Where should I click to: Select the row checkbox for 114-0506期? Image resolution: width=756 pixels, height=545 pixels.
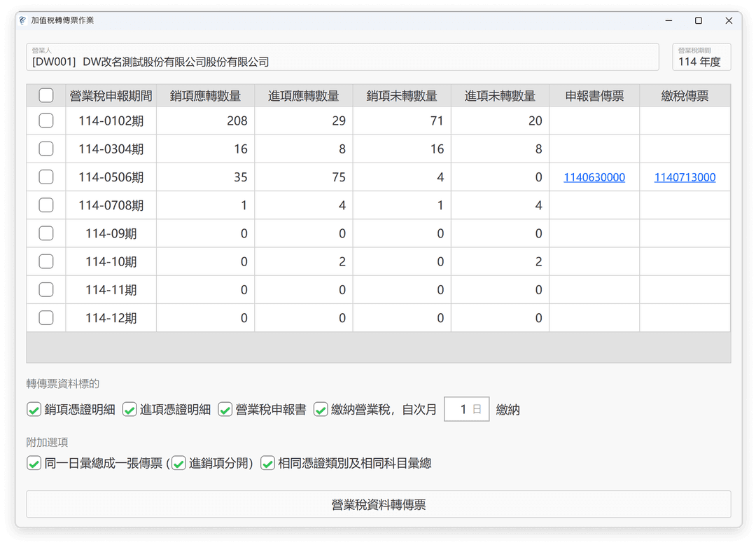point(46,177)
